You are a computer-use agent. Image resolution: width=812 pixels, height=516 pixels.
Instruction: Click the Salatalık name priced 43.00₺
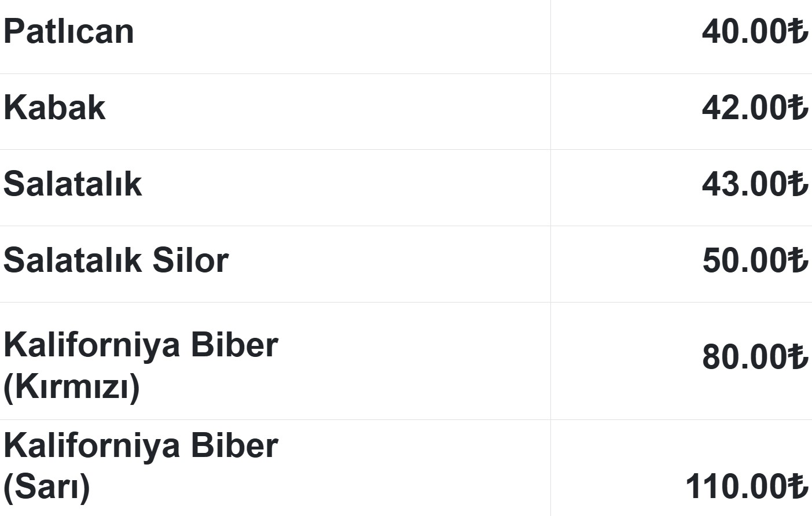click(73, 185)
